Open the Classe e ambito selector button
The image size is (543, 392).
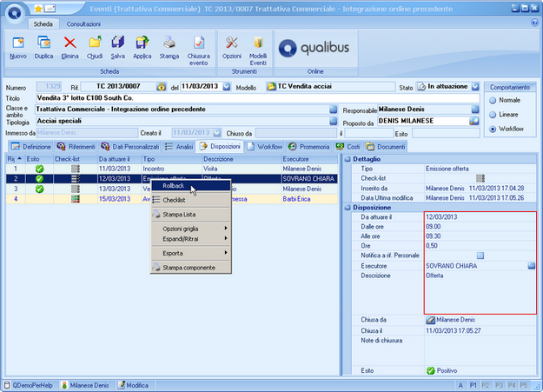click(x=333, y=110)
